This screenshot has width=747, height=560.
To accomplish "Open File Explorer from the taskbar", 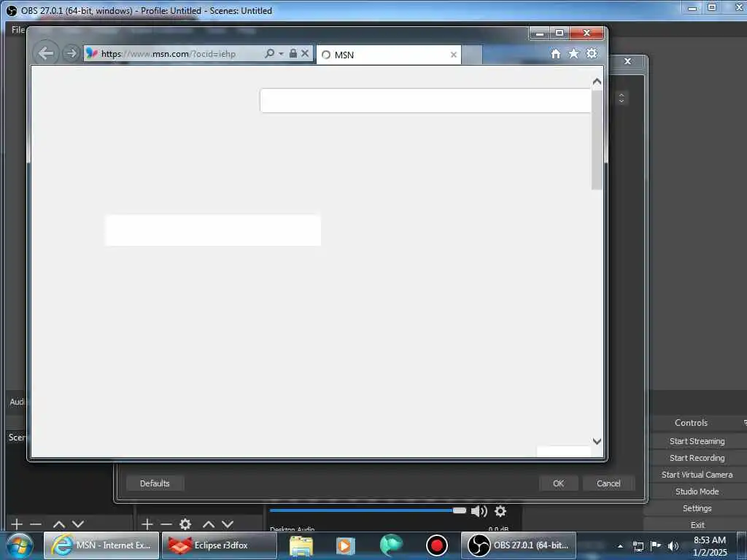I will coord(301,545).
